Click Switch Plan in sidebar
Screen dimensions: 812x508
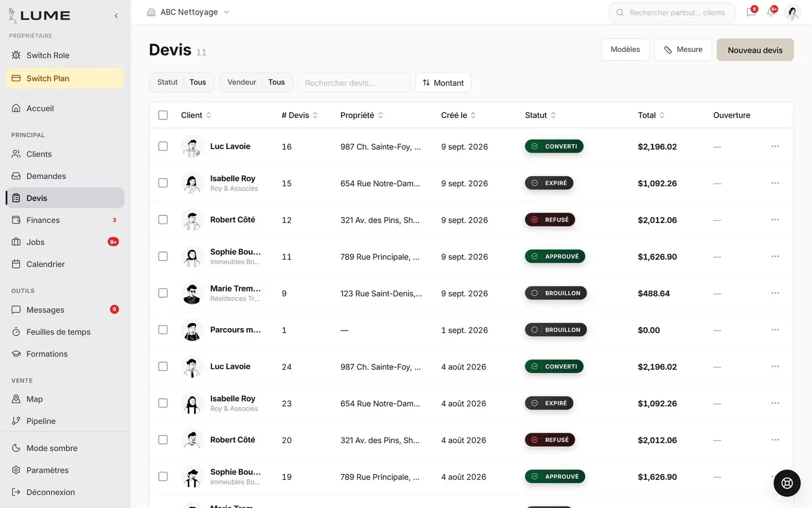65,78
